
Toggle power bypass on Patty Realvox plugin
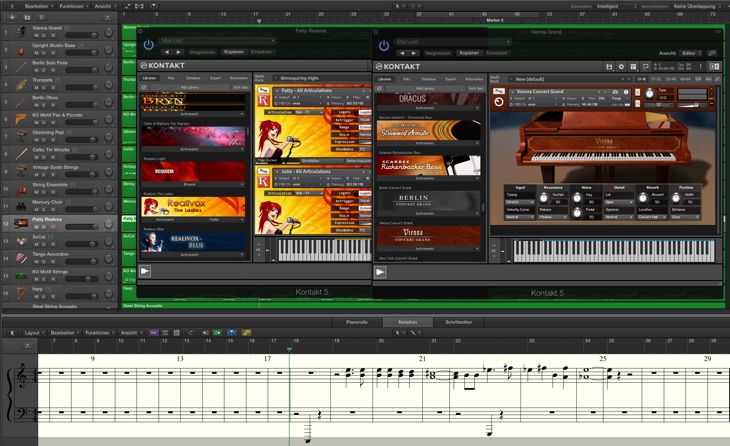coord(149,45)
